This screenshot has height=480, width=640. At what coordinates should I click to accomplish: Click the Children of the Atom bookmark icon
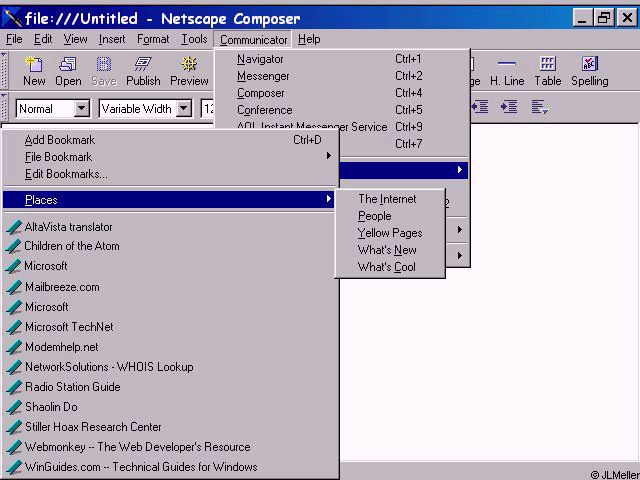14,246
